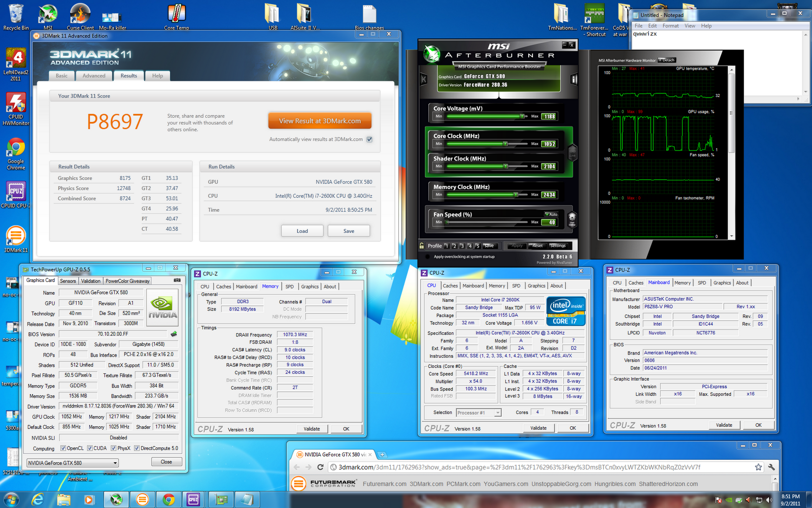The height and width of the screenshot is (508, 812).
Task: Click GPU-Z BIOS save chip icon
Action: 174,334
